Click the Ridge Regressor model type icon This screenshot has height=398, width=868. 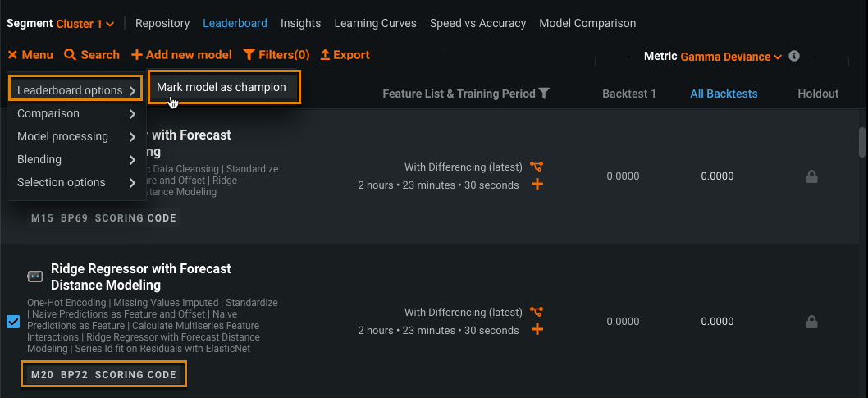(35, 277)
